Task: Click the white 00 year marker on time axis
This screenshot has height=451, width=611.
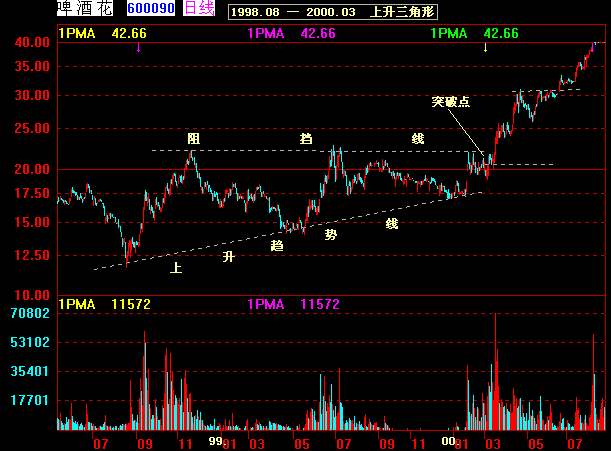Action: coord(449,440)
